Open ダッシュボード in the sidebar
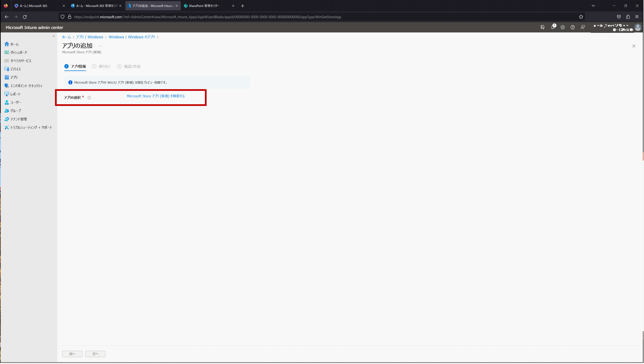This screenshot has width=644, height=364. (16, 52)
